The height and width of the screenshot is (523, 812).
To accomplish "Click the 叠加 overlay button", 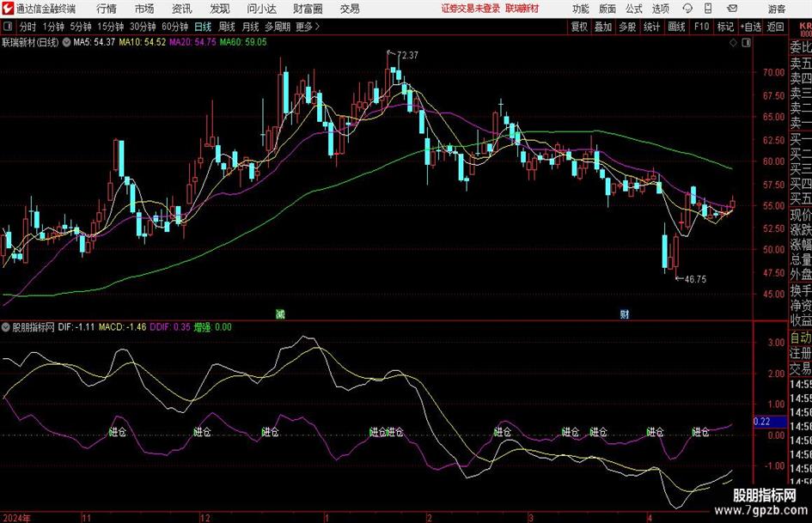I will (603, 27).
